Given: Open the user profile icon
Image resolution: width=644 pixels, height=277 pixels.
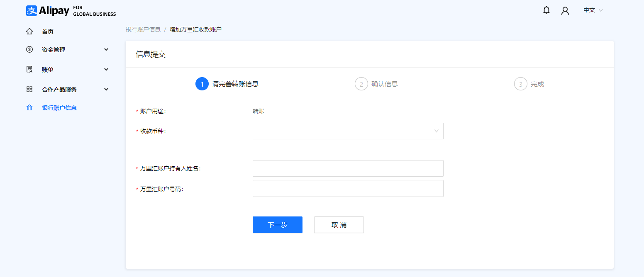Looking at the screenshot, I should pos(565,10).
